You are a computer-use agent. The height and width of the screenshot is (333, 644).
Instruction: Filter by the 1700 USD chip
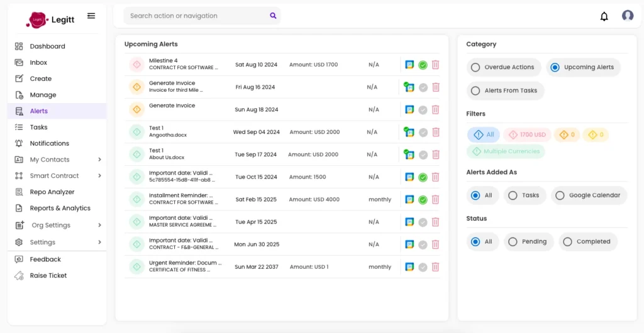pos(528,134)
